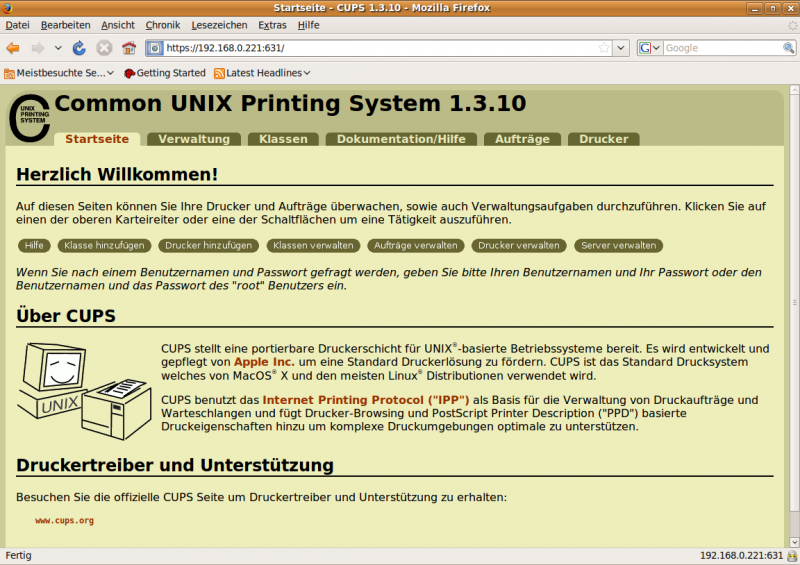Go to Home page via house icon

pos(129,48)
